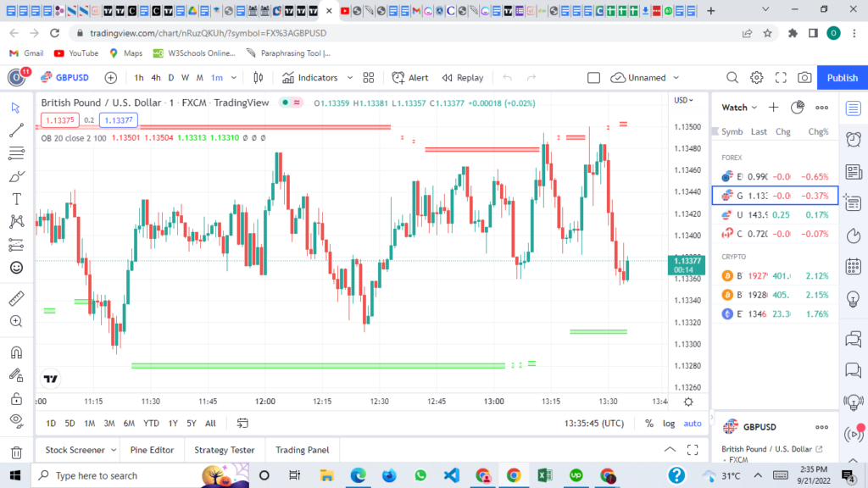Click the remove drawings trash icon
This screenshot has width=868, height=488.
click(x=16, y=452)
